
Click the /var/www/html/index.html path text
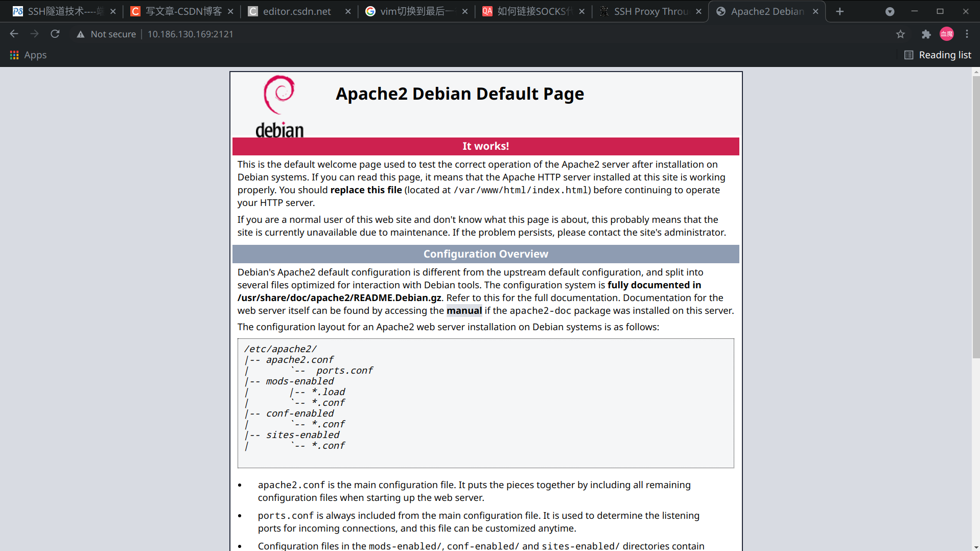(x=522, y=190)
